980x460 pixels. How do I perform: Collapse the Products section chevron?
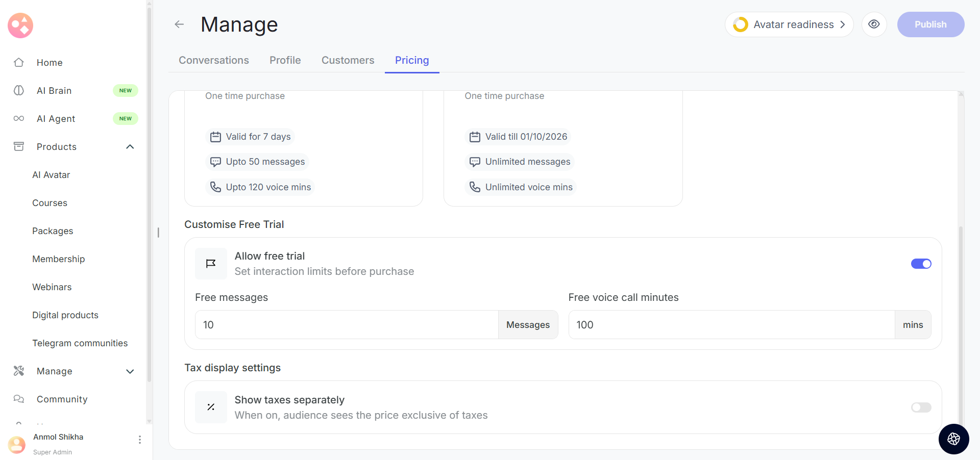[x=130, y=147]
